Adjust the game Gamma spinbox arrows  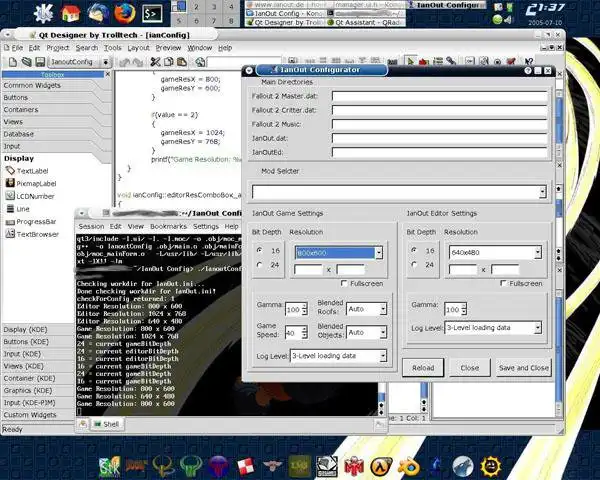[x=305, y=309]
